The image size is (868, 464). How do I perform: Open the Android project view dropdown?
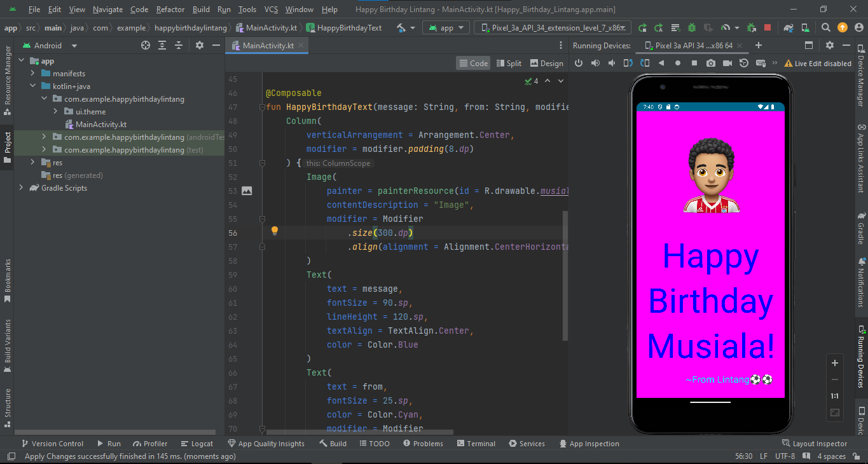pyautogui.click(x=50, y=45)
